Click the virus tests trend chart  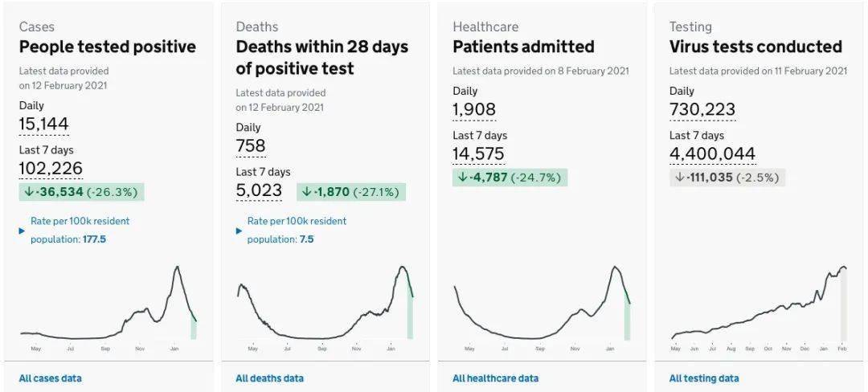point(759,304)
